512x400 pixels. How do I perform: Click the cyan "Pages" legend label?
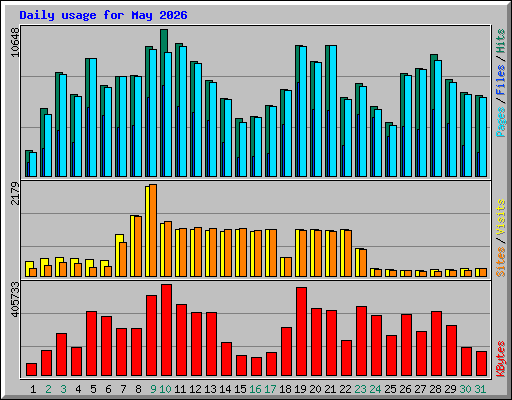pyautogui.click(x=501, y=122)
